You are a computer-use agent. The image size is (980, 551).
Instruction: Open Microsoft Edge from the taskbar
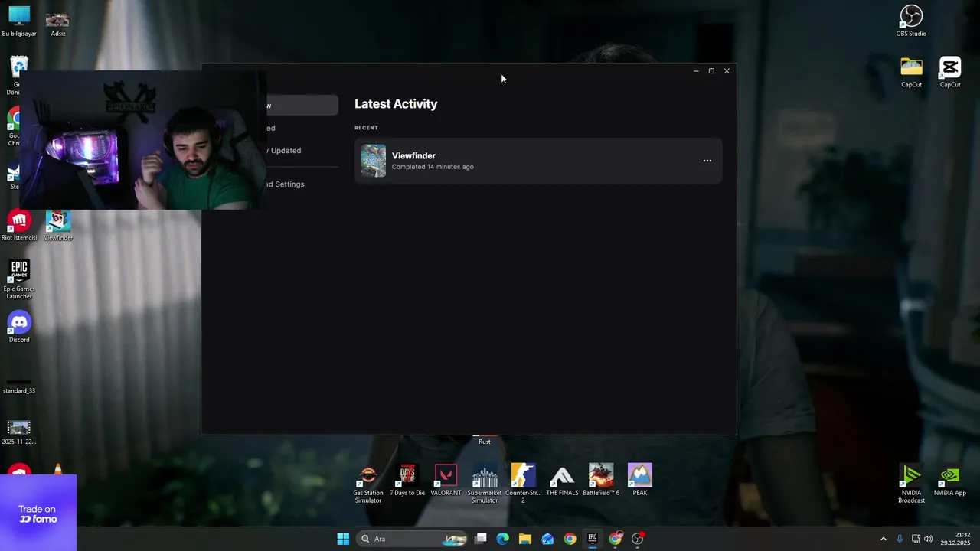click(503, 539)
